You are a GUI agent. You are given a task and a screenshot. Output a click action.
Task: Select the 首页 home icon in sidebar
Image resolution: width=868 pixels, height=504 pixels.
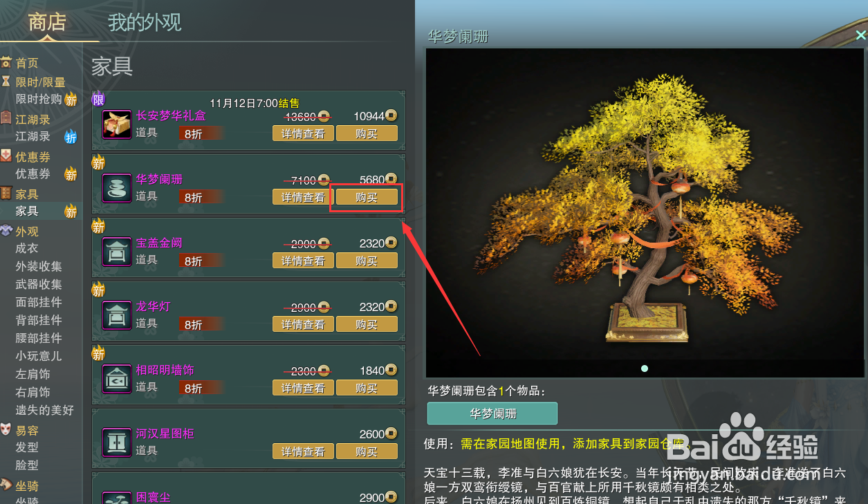pyautogui.click(x=8, y=62)
